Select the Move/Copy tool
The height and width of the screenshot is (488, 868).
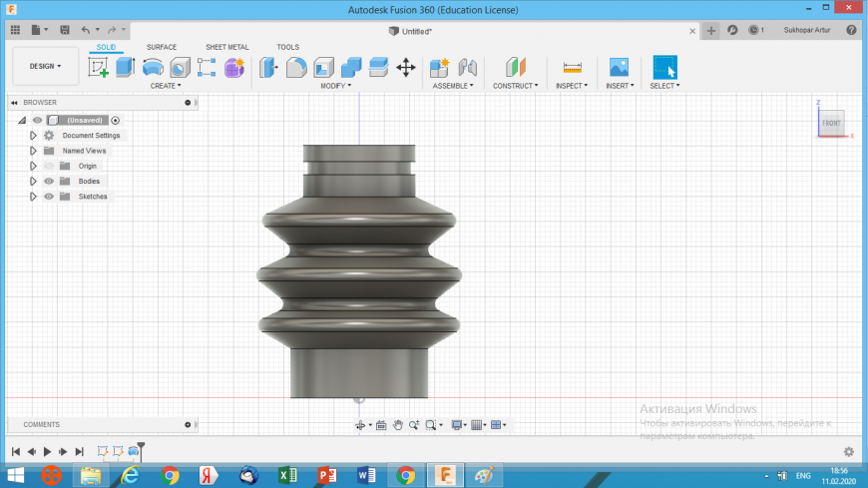406,68
